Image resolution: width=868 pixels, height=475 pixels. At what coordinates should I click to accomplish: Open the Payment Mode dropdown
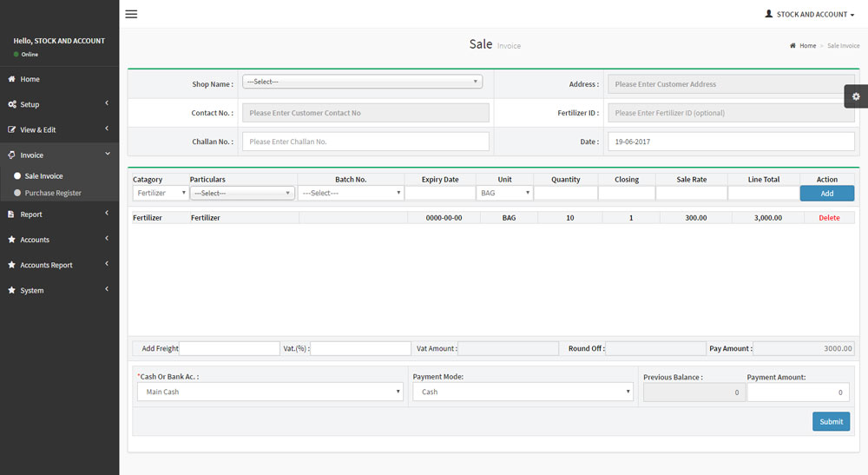click(523, 392)
